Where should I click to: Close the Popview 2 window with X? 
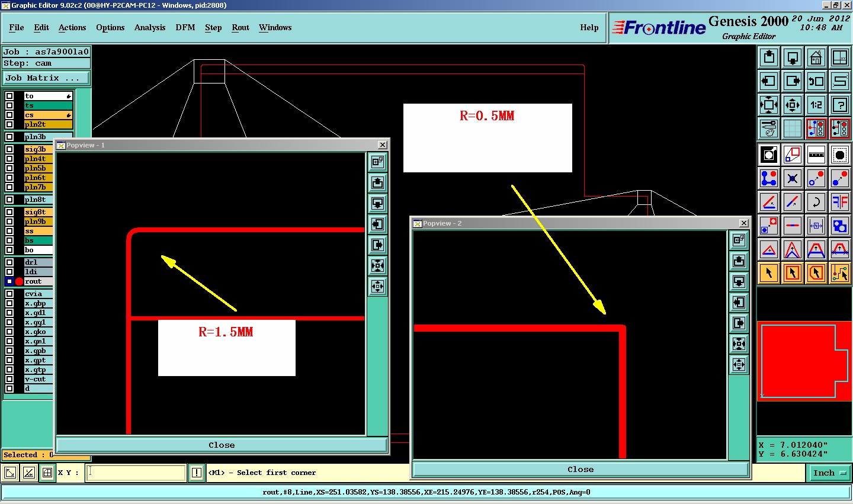click(x=744, y=223)
